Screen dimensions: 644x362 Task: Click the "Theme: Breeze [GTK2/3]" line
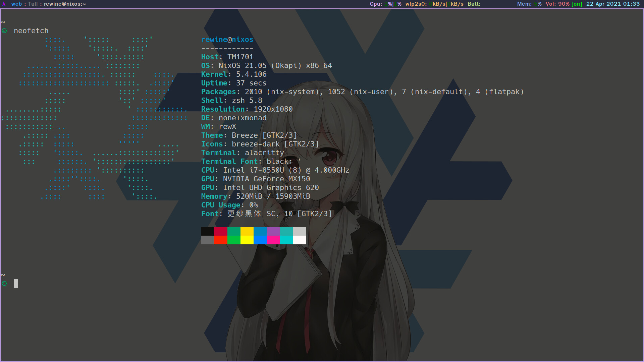point(249,135)
